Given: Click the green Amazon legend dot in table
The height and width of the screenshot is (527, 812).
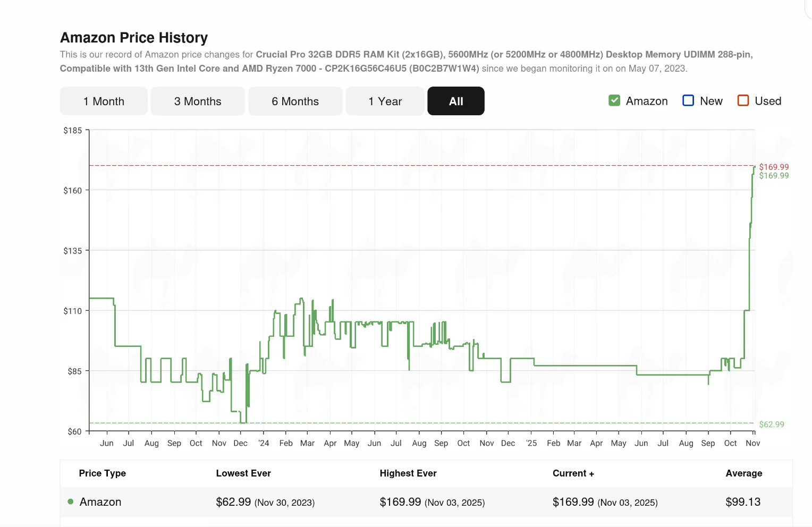Looking at the screenshot, I should tap(70, 501).
